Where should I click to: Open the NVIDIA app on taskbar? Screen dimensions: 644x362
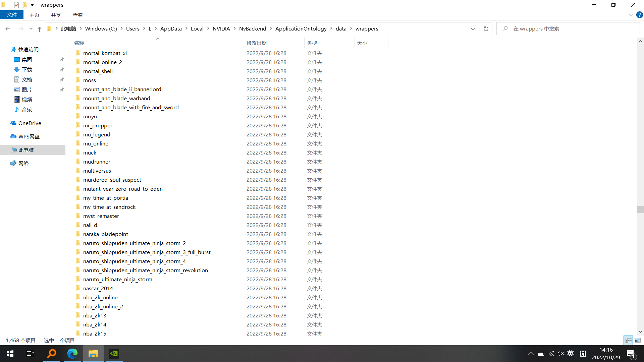coord(114,354)
